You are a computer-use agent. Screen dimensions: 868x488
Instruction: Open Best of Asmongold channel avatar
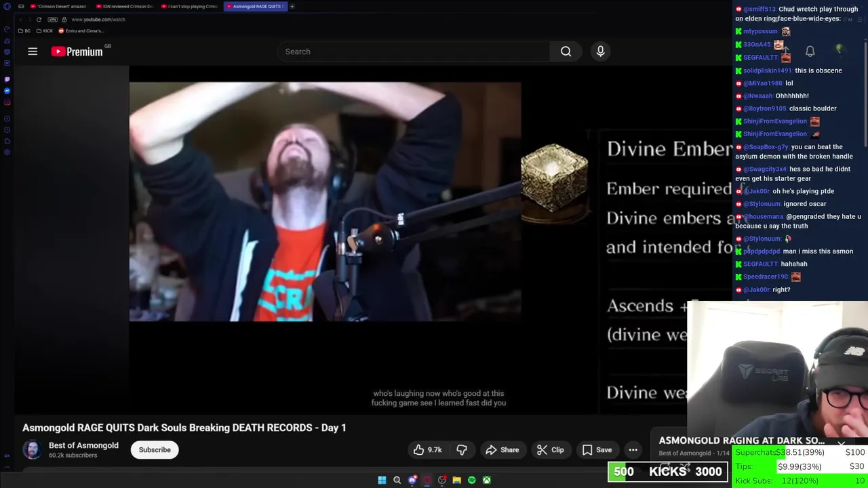(x=32, y=450)
